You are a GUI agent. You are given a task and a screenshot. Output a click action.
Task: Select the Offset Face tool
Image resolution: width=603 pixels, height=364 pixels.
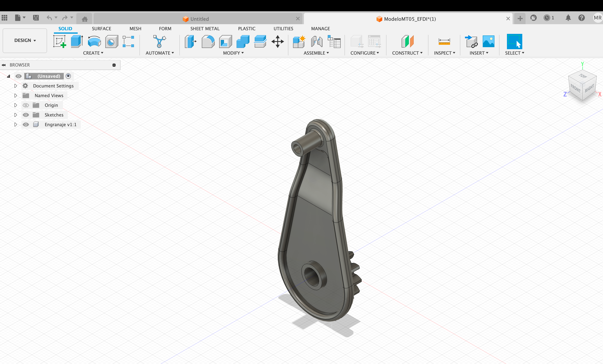pos(260,41)
